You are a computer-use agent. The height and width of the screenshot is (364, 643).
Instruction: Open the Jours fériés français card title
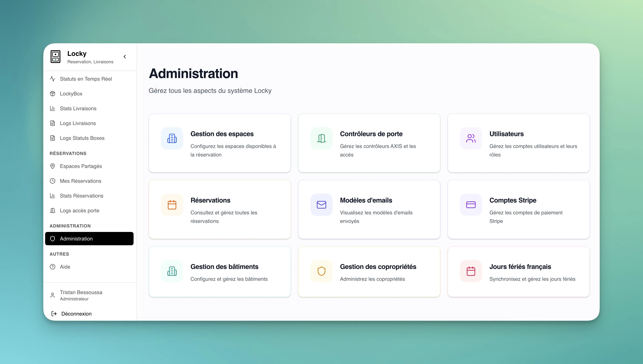point(520,267)
